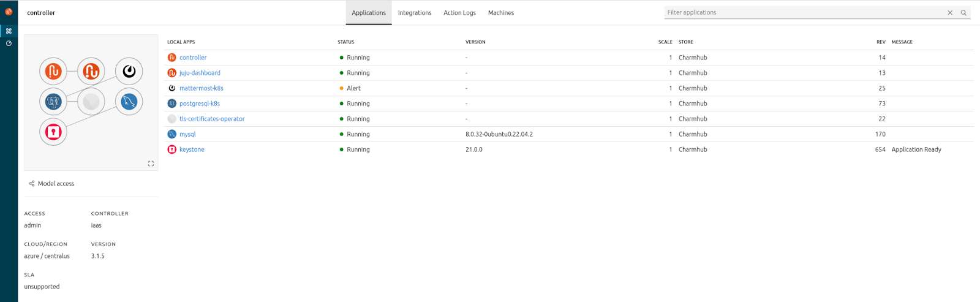Click the controller app icon in the table
Viewport: 980px width, 302px height.
pos(172,58)
